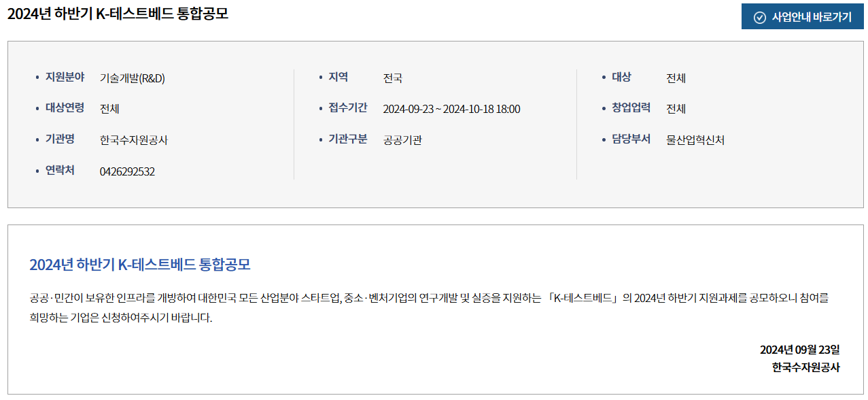Click the 담당부서 value 물산업혁신처
The width and height of the screenshot is (868, 400).
(x=695, y=140)
